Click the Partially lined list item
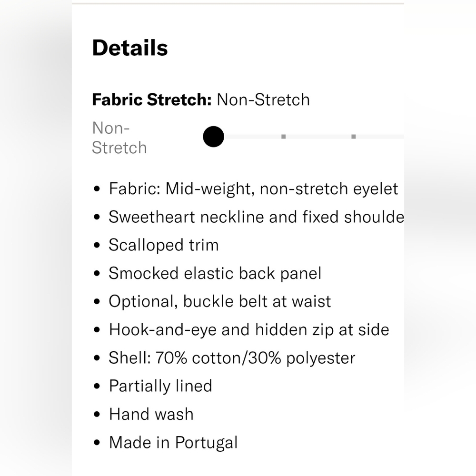 click(x=160, y=386)
